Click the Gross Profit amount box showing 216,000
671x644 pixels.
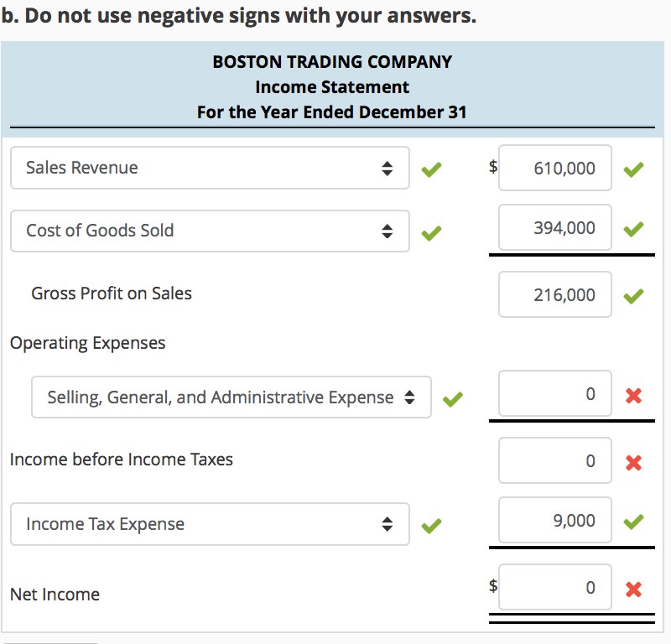555,294
